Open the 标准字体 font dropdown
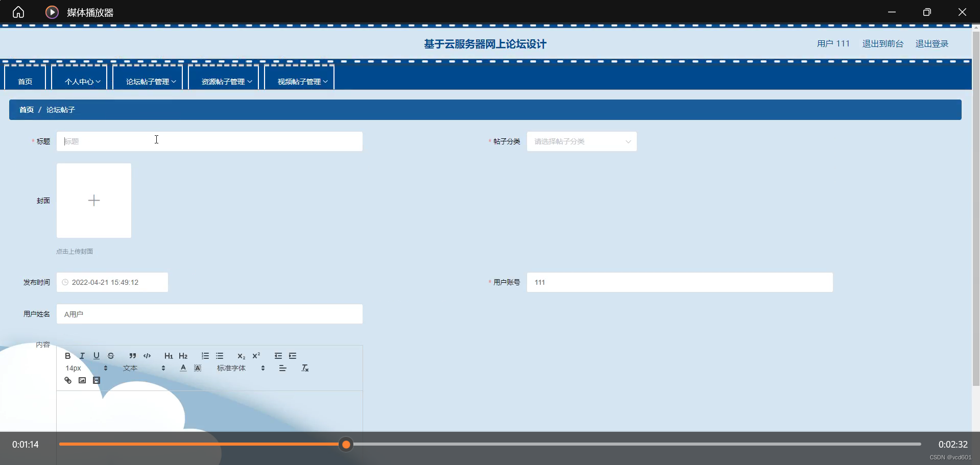Viewport: 980px width, 465px height. 241,368
